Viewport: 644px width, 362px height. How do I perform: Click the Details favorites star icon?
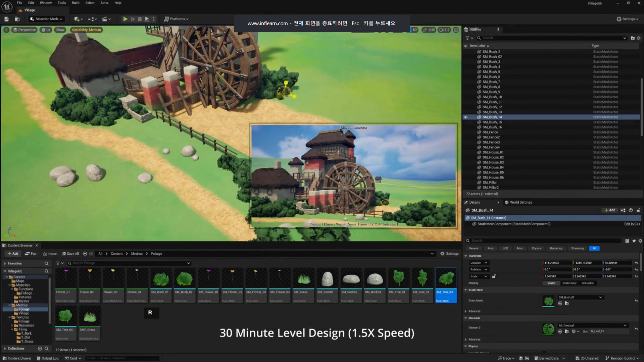(x=634, y=241)
